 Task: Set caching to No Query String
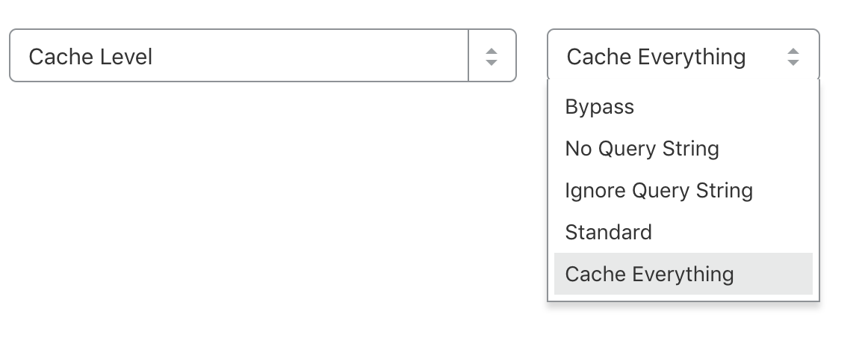642,149
